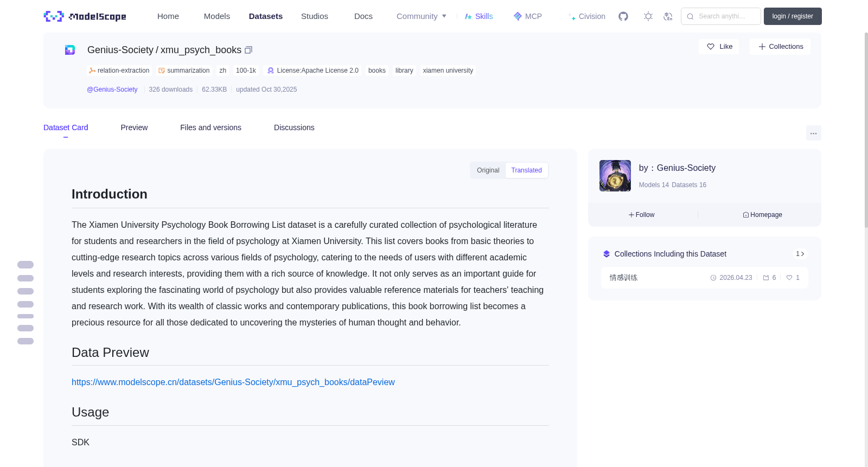This screenshot has height=467, width=868.
Task: Click the zh language tag
Action: (x=223, y=71)
